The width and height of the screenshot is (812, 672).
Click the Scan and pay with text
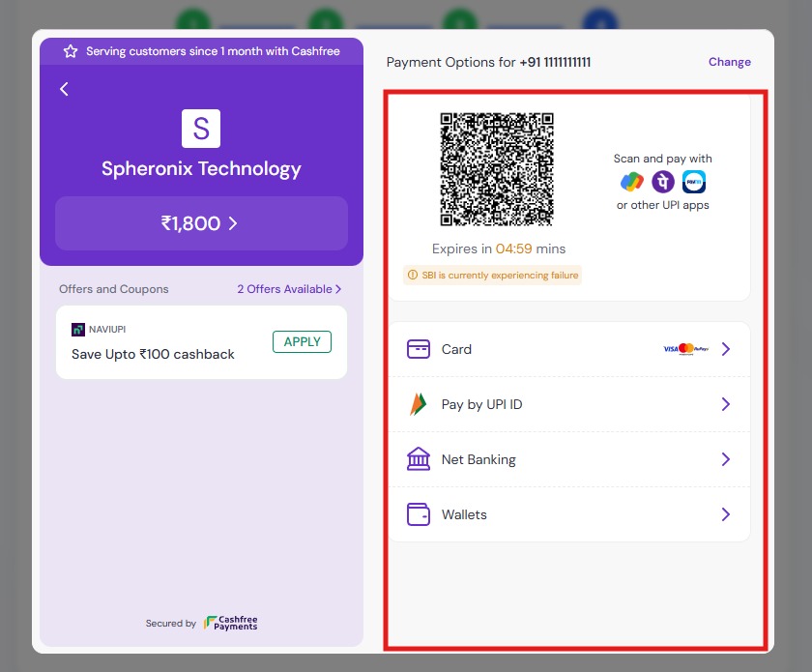point(663,159)
